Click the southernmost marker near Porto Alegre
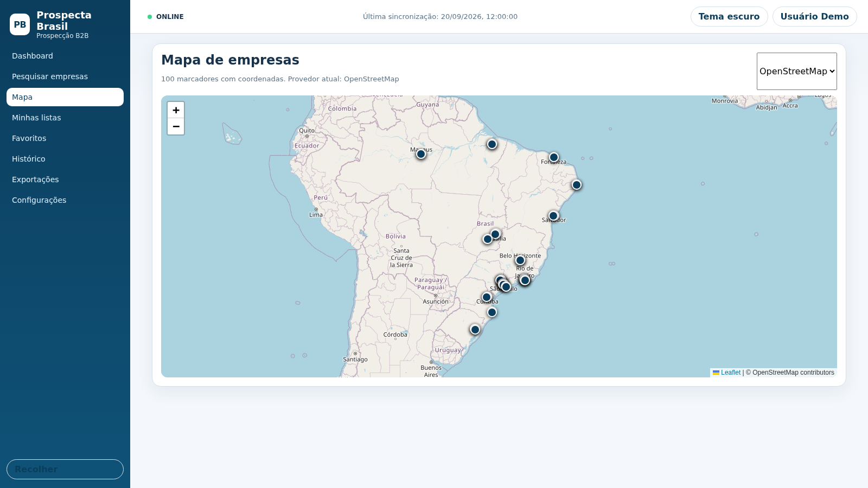Image resolution: width=868 pixels, height=488 pixels. (x=475, y=330)
